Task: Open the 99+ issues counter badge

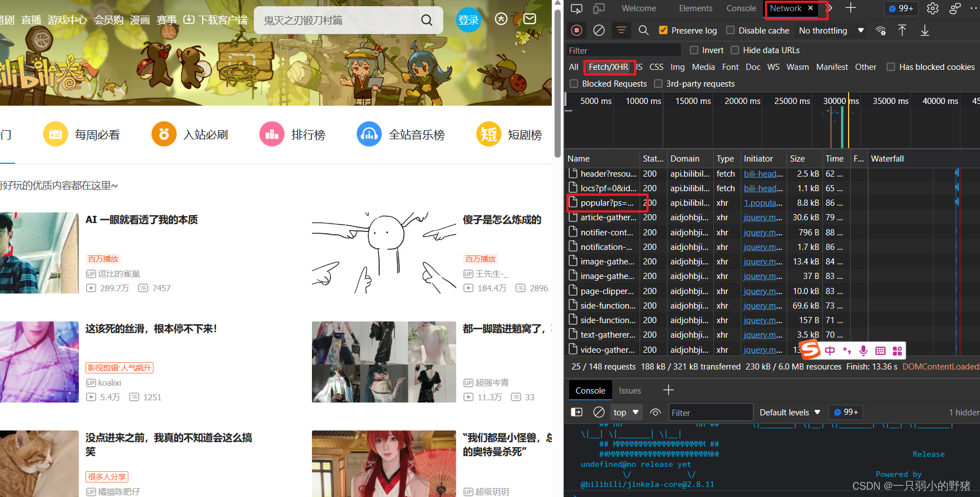Action: [900, 8]
